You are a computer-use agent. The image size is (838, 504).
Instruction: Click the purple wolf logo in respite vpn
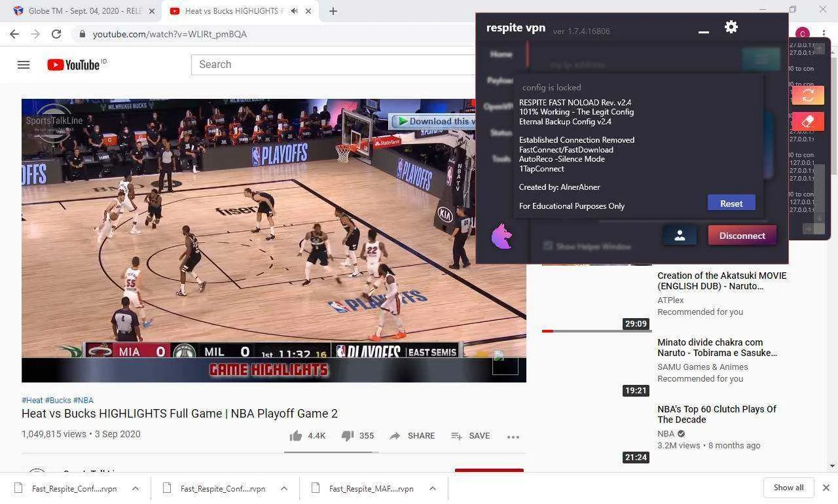point(501,236)
